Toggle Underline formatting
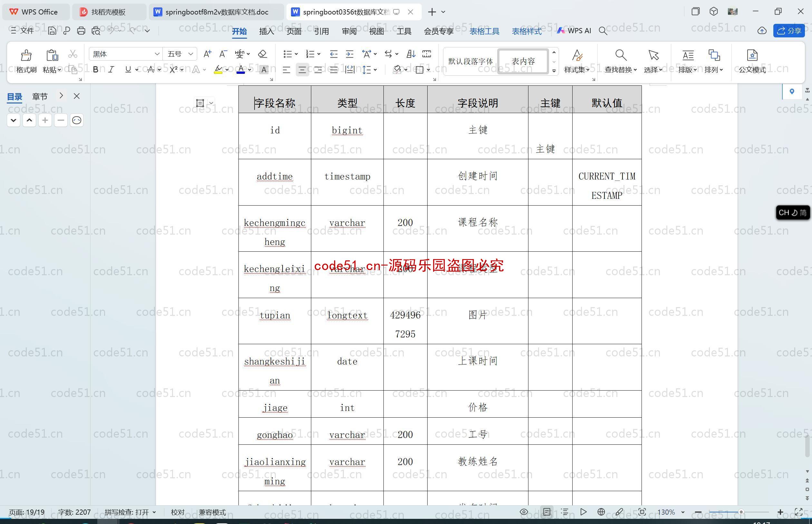The width and height of the screenshot is (812, 524). [128, 70]
